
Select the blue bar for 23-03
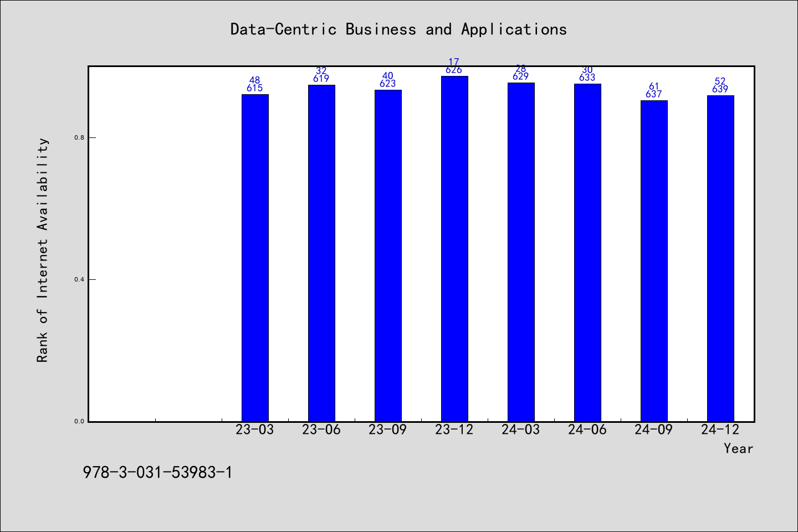coord(255,258)
